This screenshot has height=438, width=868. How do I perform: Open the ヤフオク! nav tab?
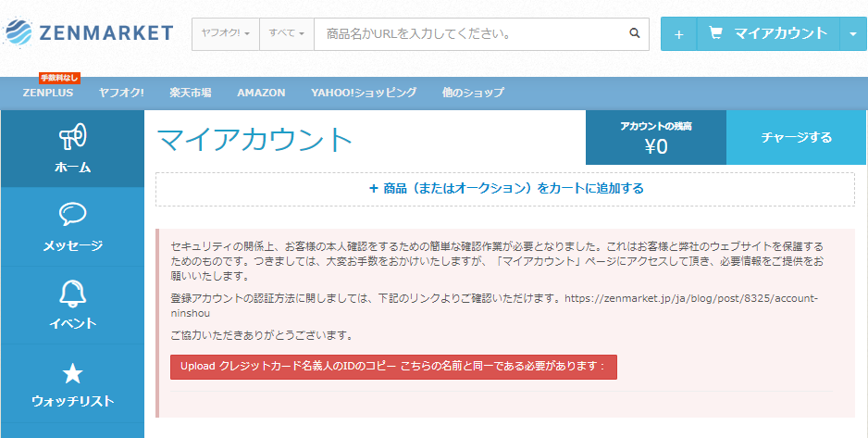[121, 93]
